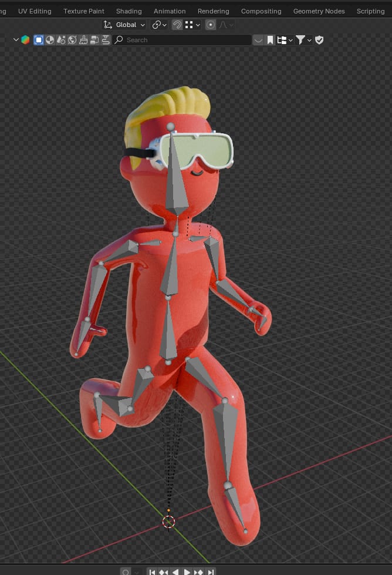Open the proportional falloff curve dropdown
The height and width of the screenshot is (575, 392).
click(226, 25)
